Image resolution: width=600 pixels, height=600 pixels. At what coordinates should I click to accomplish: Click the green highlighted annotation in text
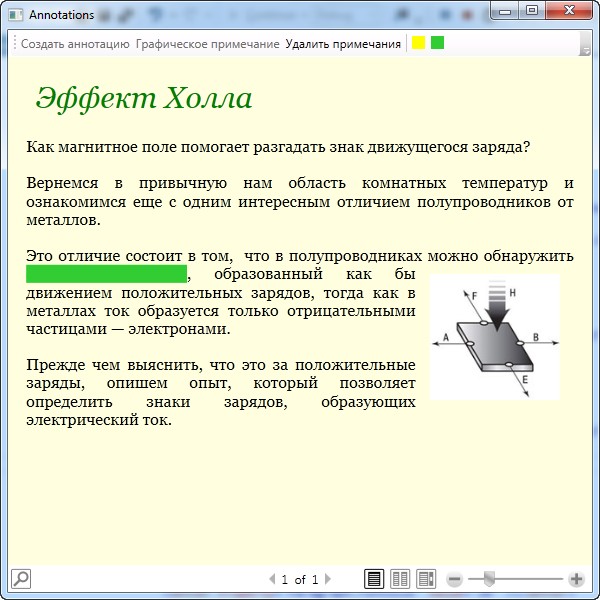click(106, 274)
